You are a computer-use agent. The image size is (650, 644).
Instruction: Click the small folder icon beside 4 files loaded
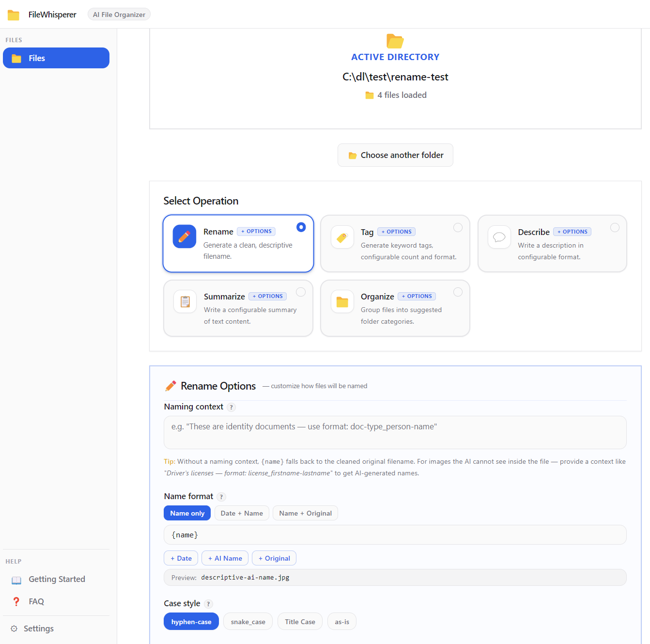(370, 95)
